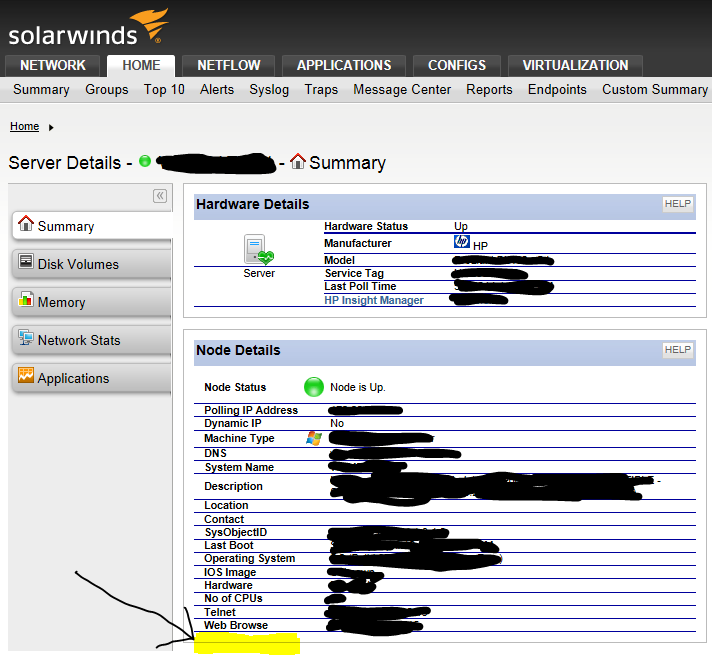This screenshot has height=655, width=712.
Task: Open Top 10 in the submenu
Action: (x=164, y=89)
